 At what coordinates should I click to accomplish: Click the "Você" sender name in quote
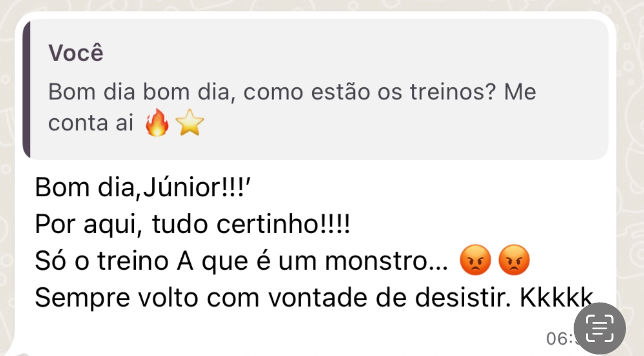coord(76,53)
